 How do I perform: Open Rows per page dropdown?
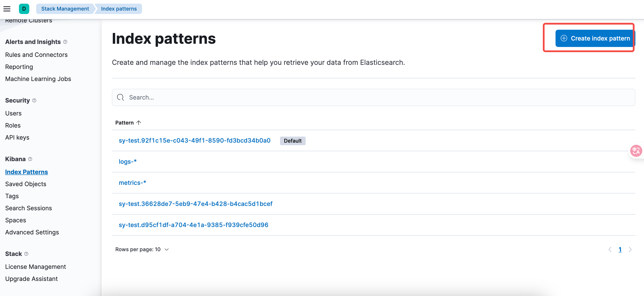pos(142,249)
